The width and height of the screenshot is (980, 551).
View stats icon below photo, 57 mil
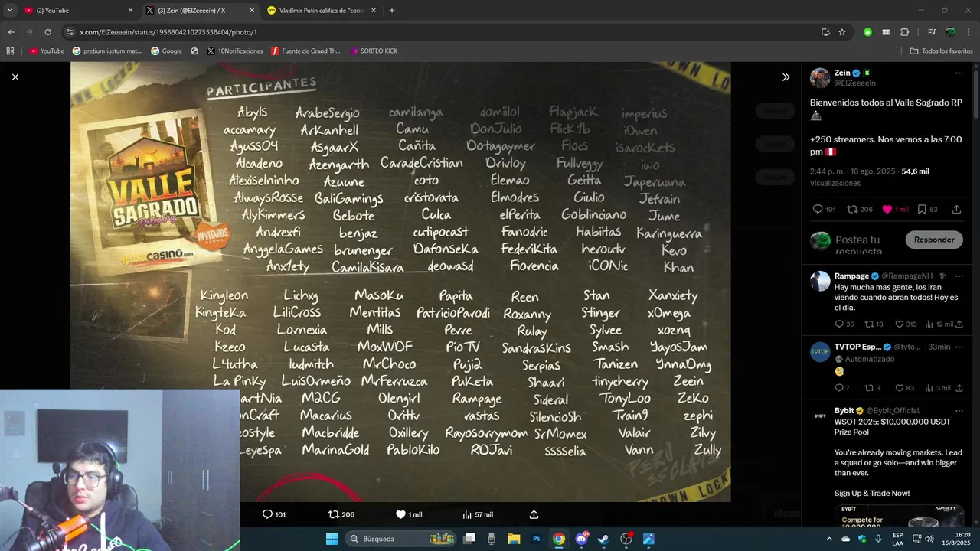pos(467,514)
